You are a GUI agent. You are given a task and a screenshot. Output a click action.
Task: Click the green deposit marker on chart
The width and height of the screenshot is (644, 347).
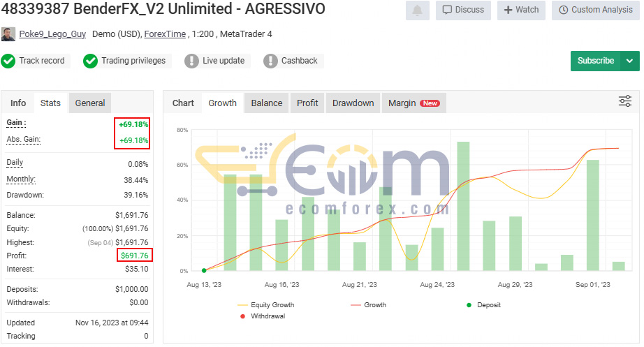(204, 271)
